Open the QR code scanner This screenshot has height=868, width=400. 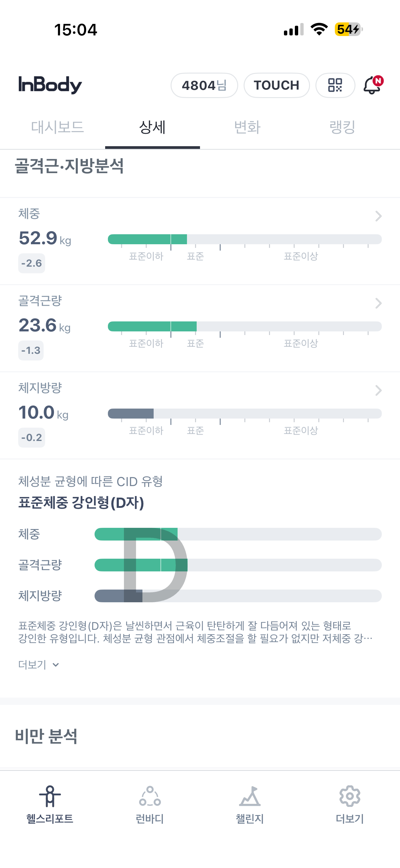pyautogui.click(x=335, y=85)
